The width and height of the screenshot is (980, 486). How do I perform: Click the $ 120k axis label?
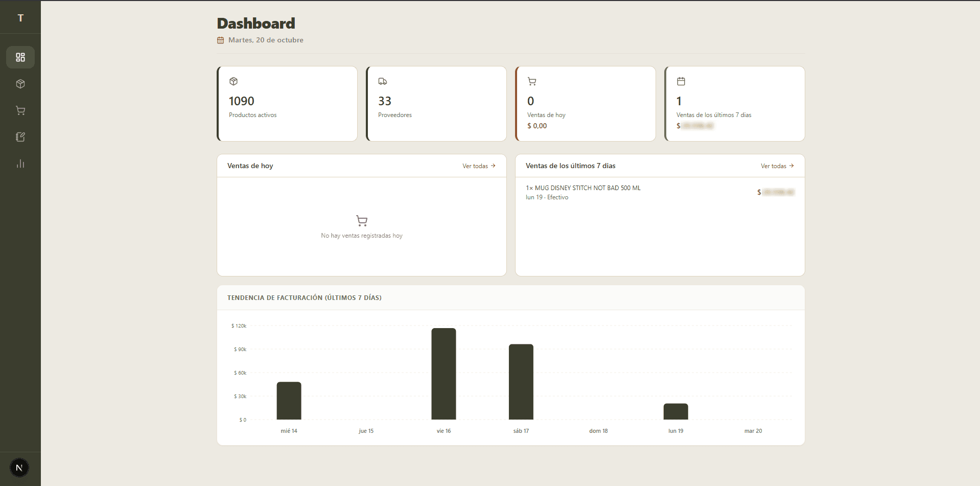pyautogui.click(x=239, y=326)
